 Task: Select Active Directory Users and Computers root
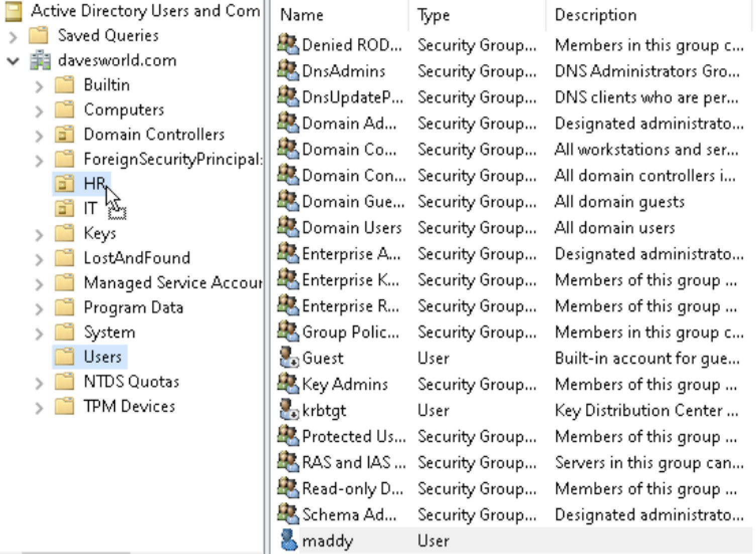(x=146, y=11)
